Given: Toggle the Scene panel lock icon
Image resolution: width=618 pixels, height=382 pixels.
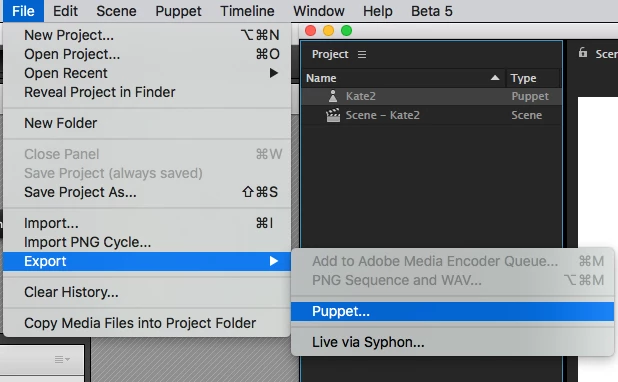Looking at the screenshot, I should pos(583,52).
